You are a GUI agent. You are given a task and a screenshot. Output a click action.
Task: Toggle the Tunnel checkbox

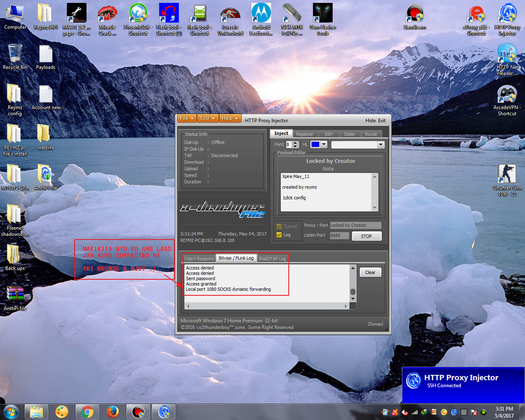[x=279, y=226]
